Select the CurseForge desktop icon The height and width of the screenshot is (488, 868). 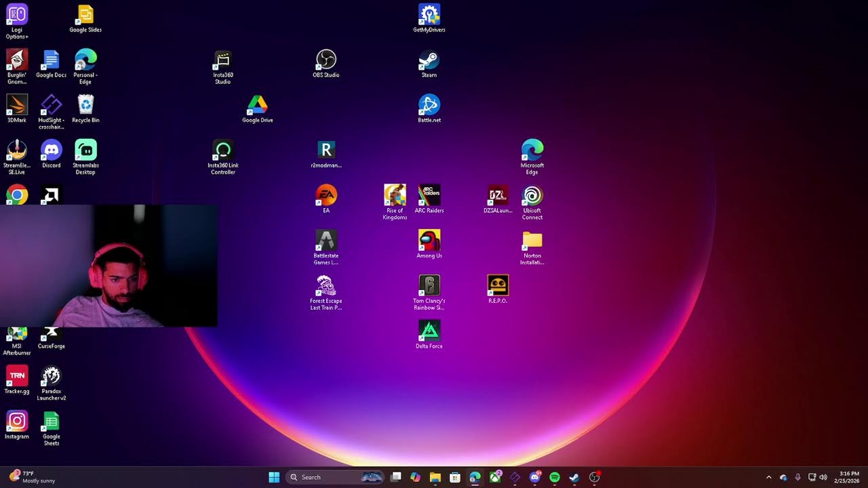tap(52, 338)
